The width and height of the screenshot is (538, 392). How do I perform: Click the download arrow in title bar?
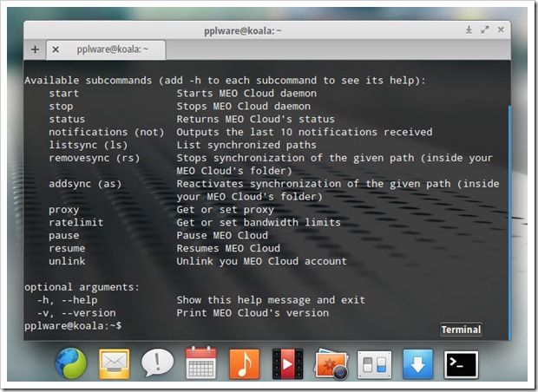pos(469,30)
